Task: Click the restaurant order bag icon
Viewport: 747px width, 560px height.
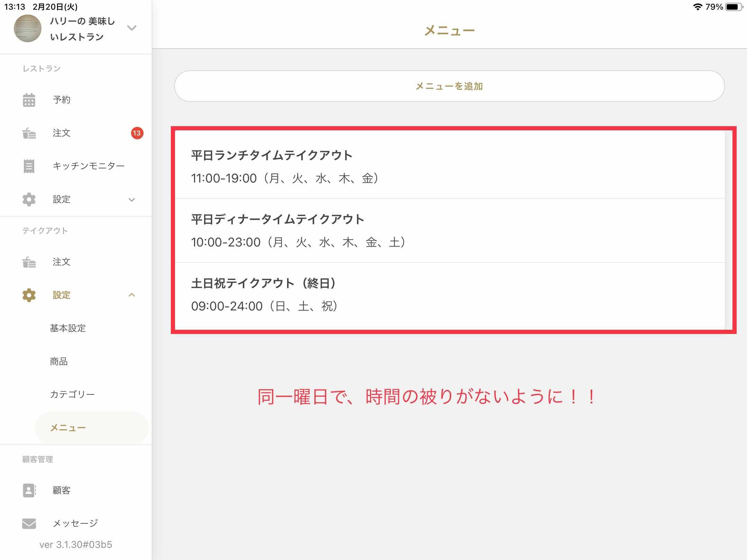Action: point(29,133)
